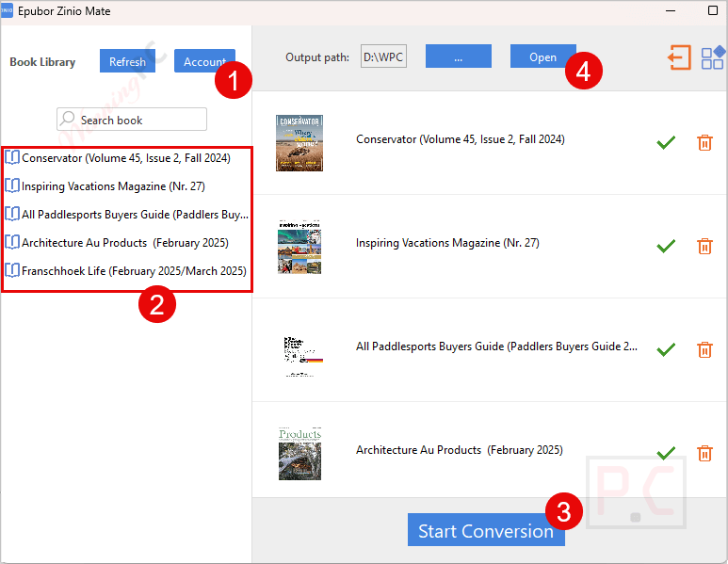Click book icon beside Franschhoek Life entry

[x=12, y=271]
